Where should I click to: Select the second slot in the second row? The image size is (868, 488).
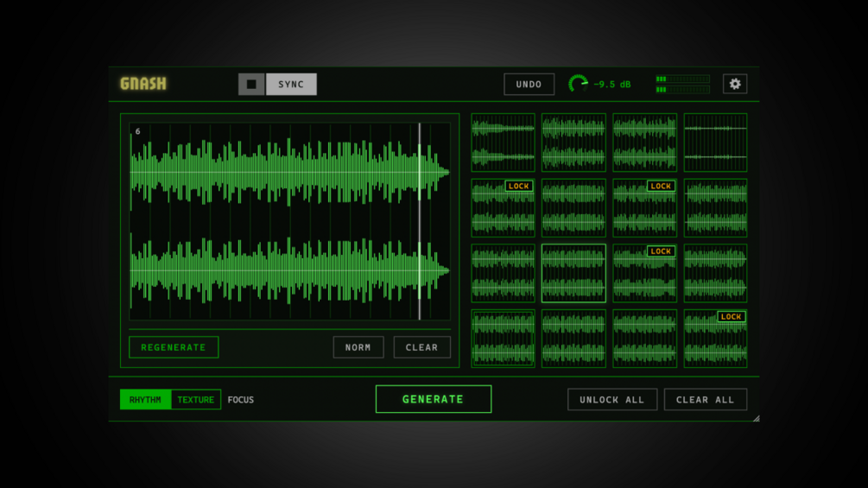(x=573, y=208)
